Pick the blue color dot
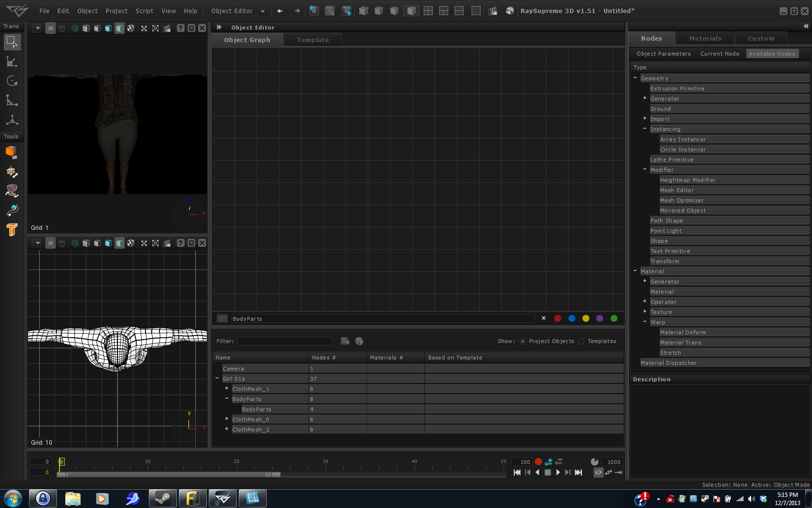The width and height of the screenshot is (812, 508). tap(572, 318)
